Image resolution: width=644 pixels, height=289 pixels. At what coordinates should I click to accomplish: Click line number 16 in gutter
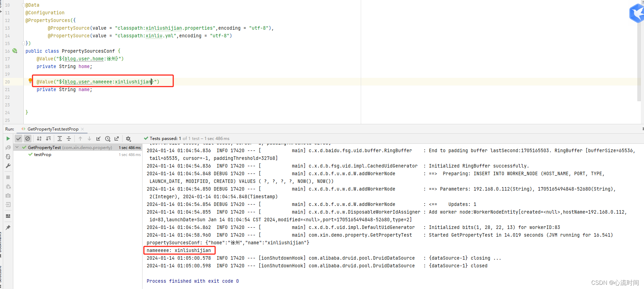(x=7, y=51)
